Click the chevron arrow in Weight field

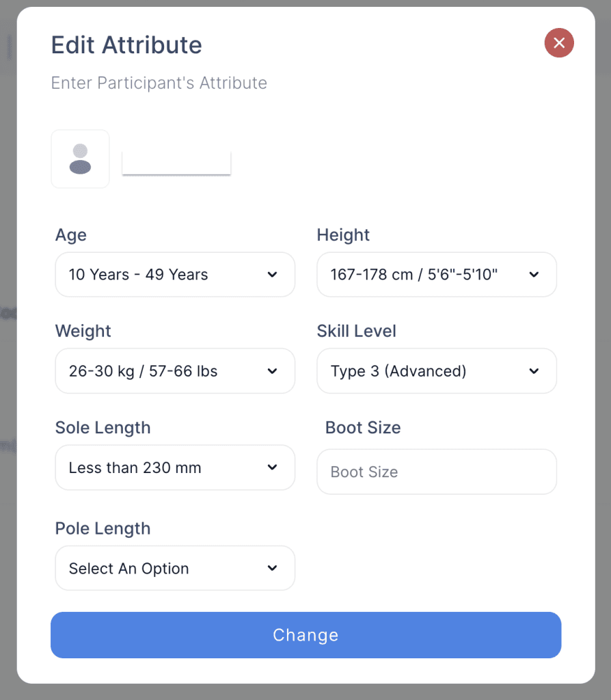tap(272, 371)
